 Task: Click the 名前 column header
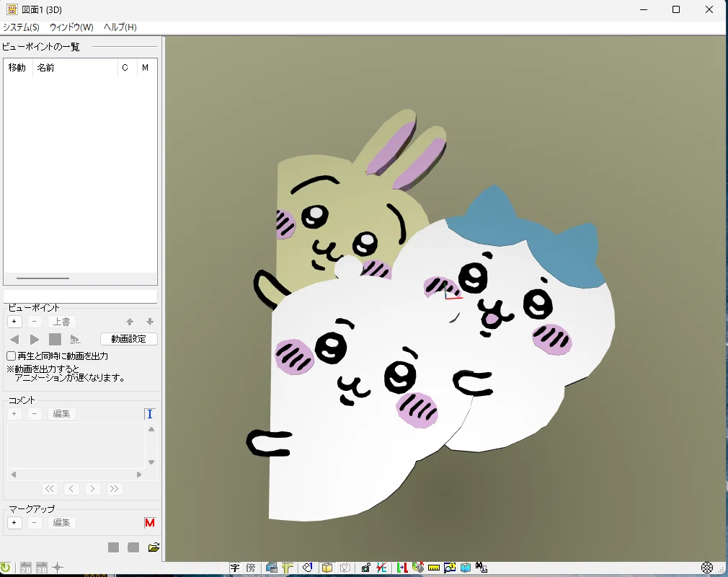pyautogui.click(x=75, y=68)
